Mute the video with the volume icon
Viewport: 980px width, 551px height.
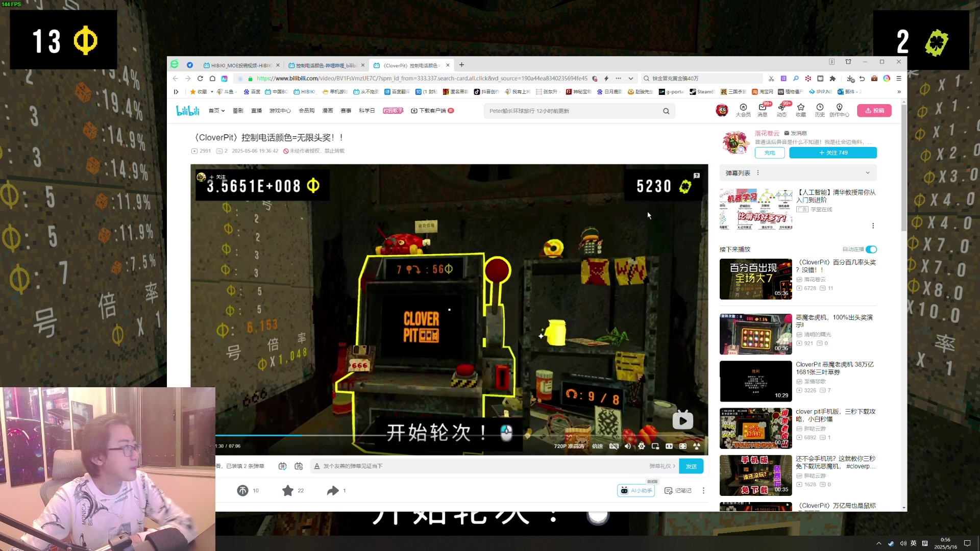click(x=628, y=446)
